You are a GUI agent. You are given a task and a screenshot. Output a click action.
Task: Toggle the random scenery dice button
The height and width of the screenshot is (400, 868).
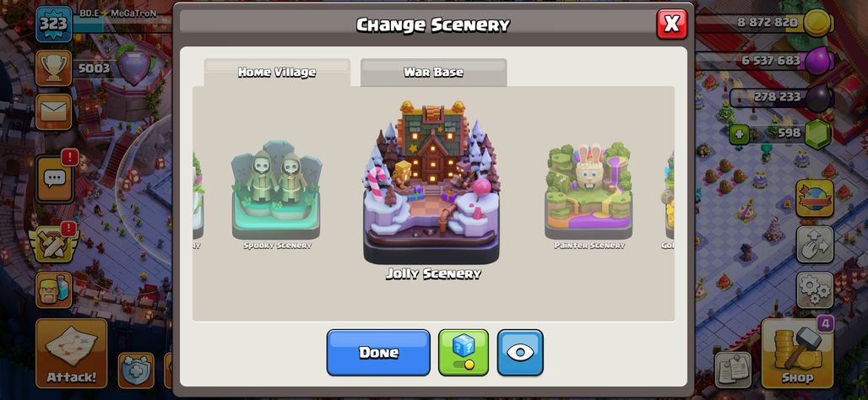(x=464, y=353)
